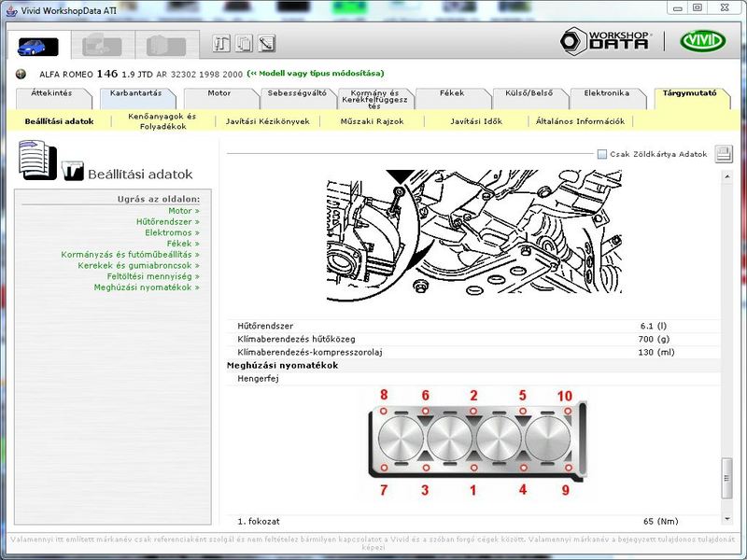This screenshot has height=560, width=747.
Task: Jump to Feltöltési mennyiség » section
Action: (x=153, y=276)
